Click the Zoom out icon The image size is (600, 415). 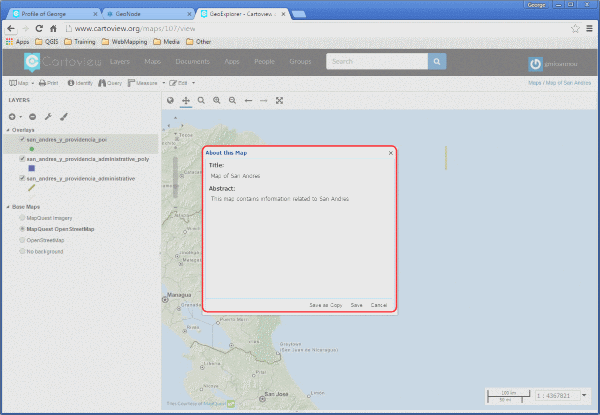point(232,101)
